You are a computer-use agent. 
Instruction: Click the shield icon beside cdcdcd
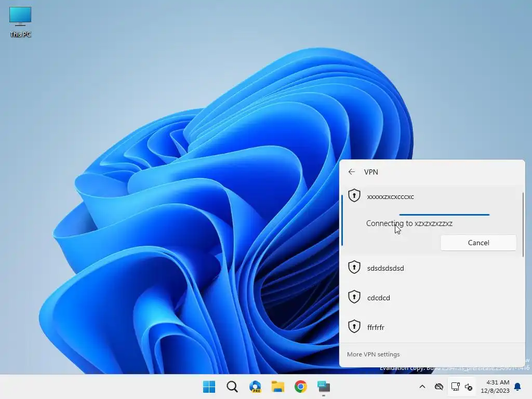[354, 297]
